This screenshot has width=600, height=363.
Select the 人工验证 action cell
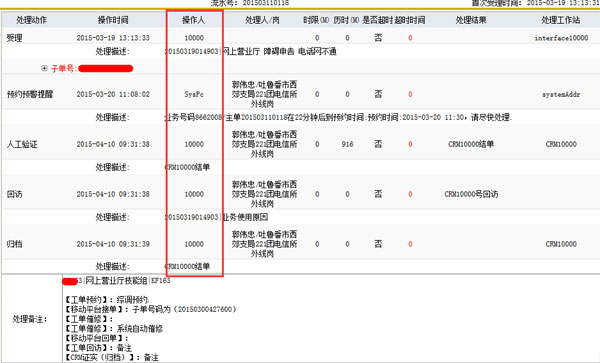tap(22, 144)
